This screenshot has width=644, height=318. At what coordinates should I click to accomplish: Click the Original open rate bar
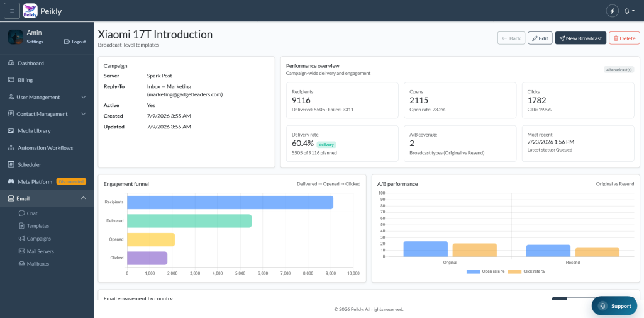426,249
